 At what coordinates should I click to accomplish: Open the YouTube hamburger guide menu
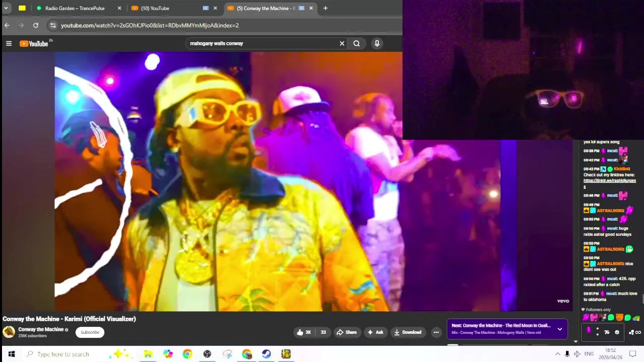[9, 44]
